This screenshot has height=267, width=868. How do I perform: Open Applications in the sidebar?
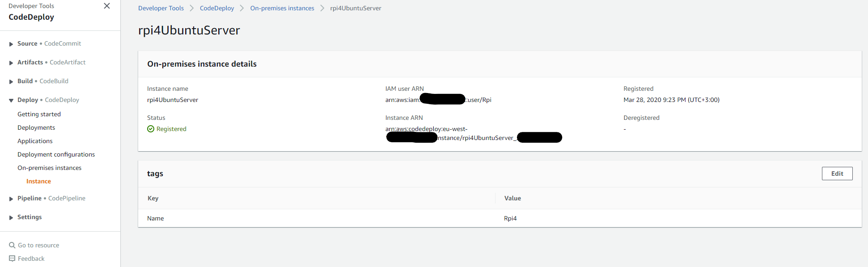point(35,141)
